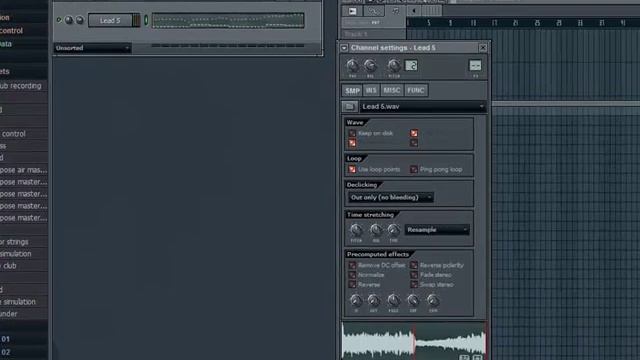Adjust the Time stretching Time knob

(x=393, y=230)
